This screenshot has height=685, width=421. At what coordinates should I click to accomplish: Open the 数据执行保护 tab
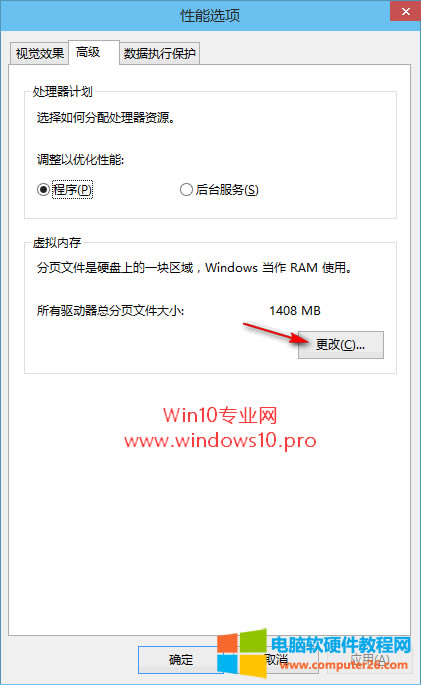pos(159,53)
